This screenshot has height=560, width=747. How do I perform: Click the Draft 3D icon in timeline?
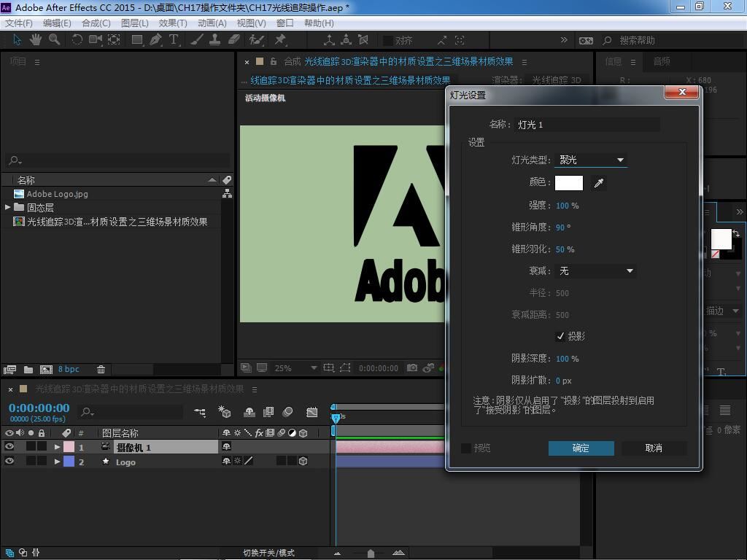point(224,412)
